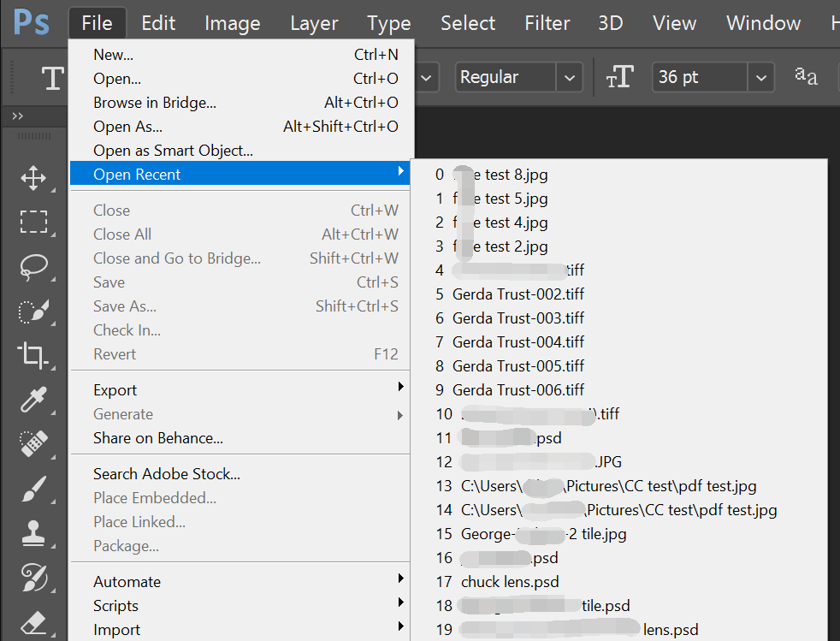This screenshot has height=641, width=840.
Task: Select the Spot Healing Brush tool
Action: coord(33,444)
